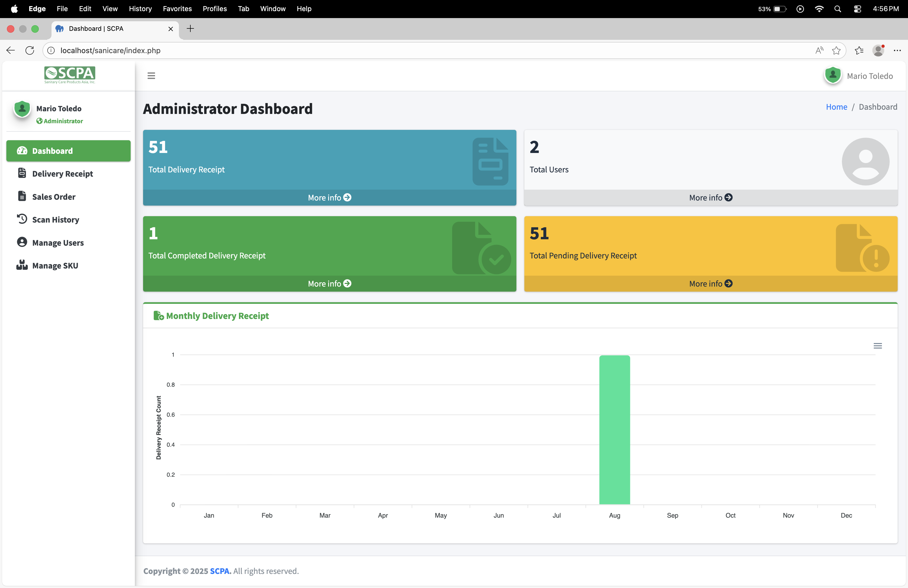908x588 pixels.
Task: Toggle the browser favorites star
Action: pos(836,50)
